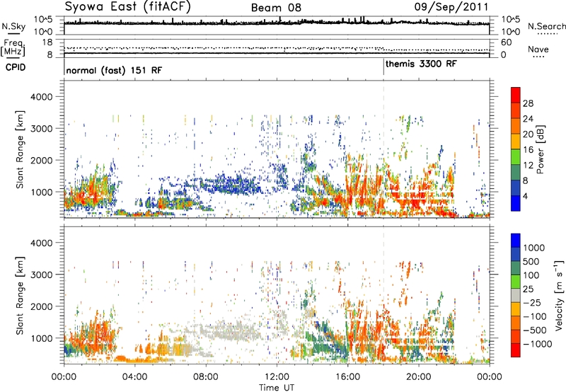Click the '60' Nave axis tick
The image size is (566, 392).
[x=506, y=42]
